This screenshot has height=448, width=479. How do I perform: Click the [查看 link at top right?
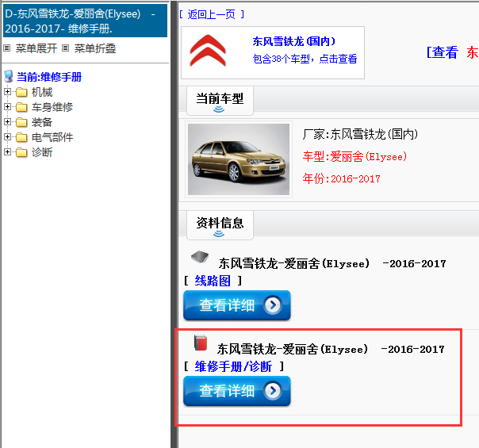pyautogui.click(x=442, y=52)
